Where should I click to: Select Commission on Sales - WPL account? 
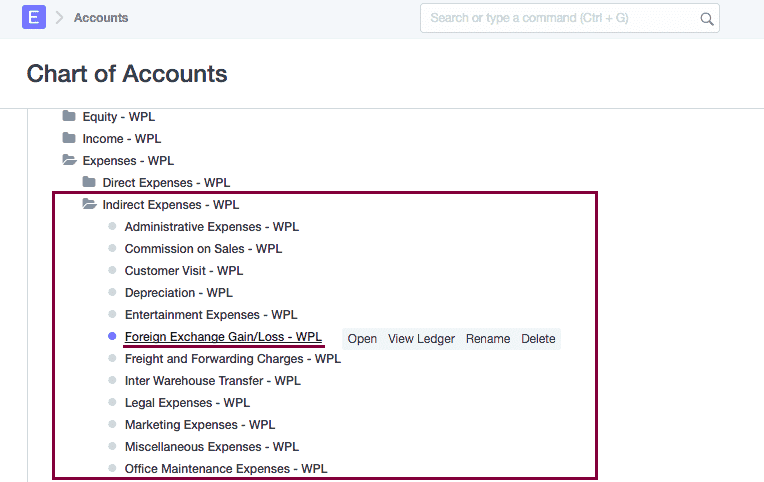point(203,249)
